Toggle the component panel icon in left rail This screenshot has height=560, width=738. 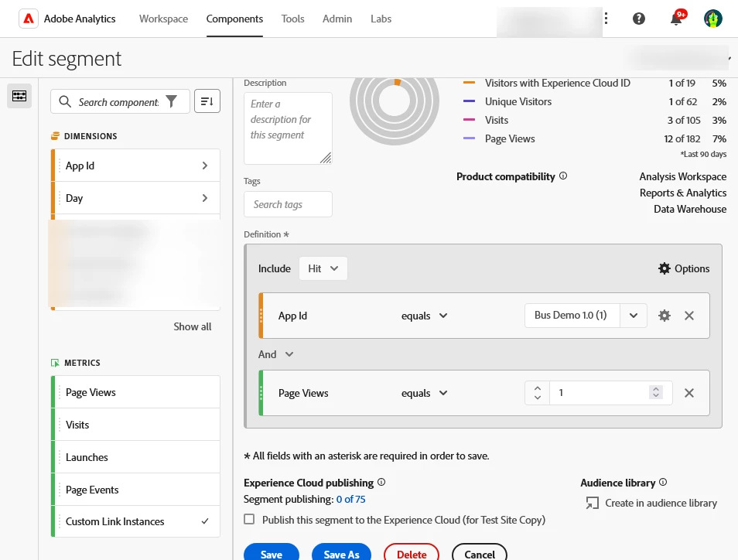click(19, 96)
